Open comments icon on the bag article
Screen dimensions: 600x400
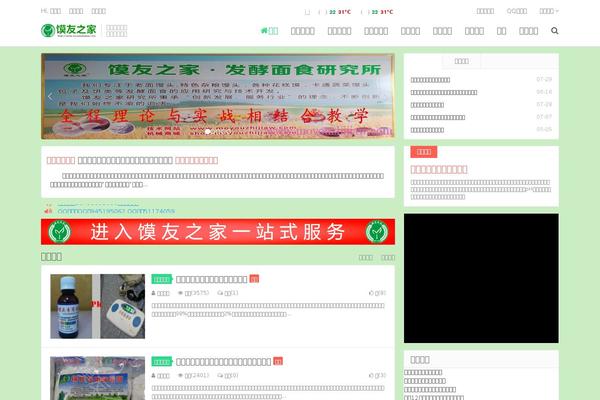220,376
